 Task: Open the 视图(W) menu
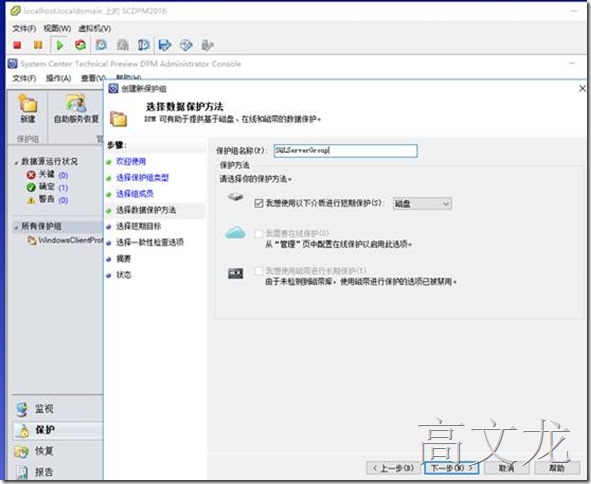point(57,29)
